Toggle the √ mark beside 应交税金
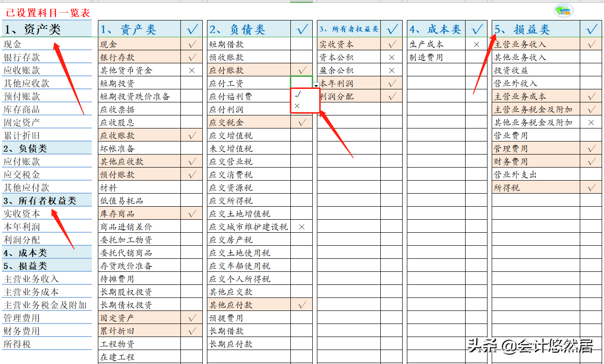The width and height of the screenshot is (604, 364). click(302, 122)
